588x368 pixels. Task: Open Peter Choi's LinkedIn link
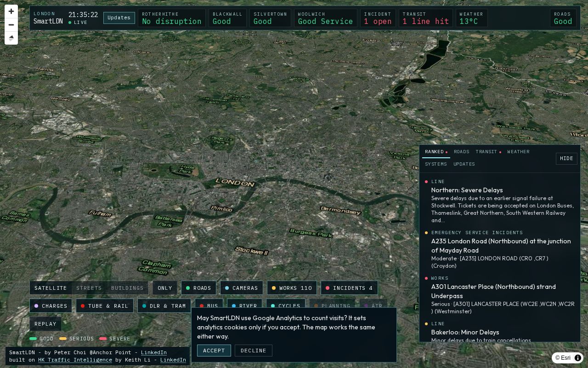tap(153, 352)
